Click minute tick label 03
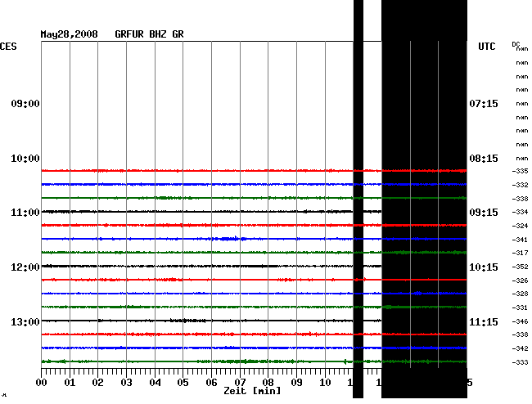The width and height of the screenshot is (532, 404). coord(126,383)
